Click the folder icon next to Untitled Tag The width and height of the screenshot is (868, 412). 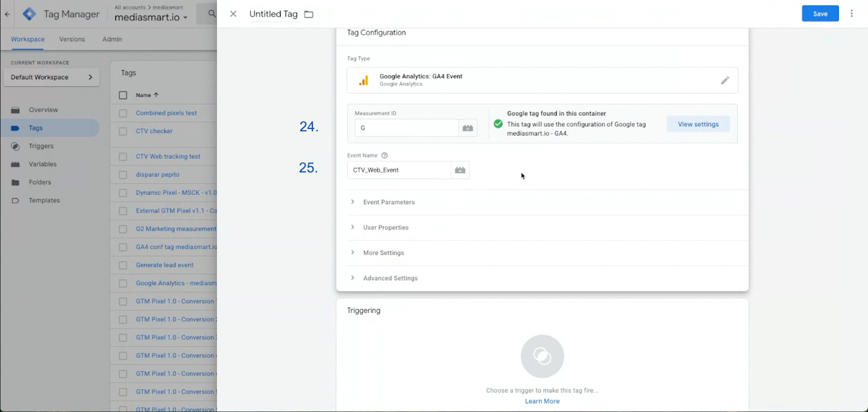click(309, 14)
